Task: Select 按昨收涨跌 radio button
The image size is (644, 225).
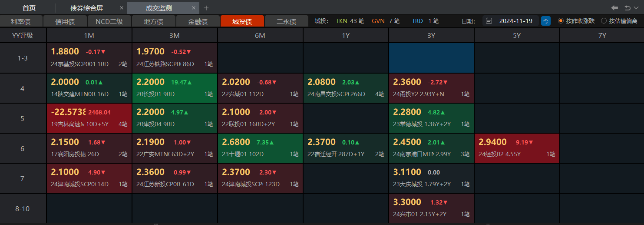Action: [561, 21]
